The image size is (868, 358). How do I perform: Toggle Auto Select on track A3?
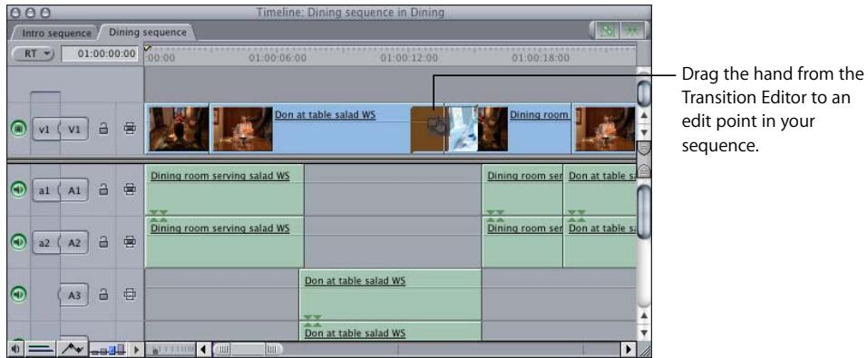click(130, 295)
